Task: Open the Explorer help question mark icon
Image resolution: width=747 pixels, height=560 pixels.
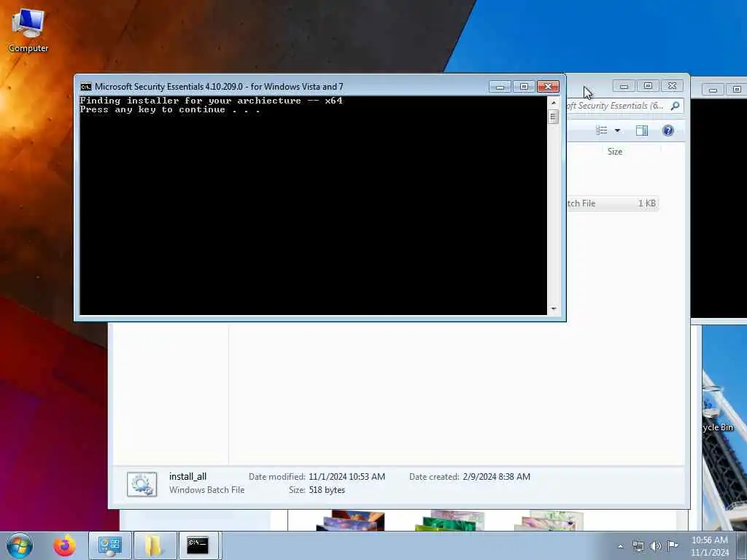Action: pos(668,131)
